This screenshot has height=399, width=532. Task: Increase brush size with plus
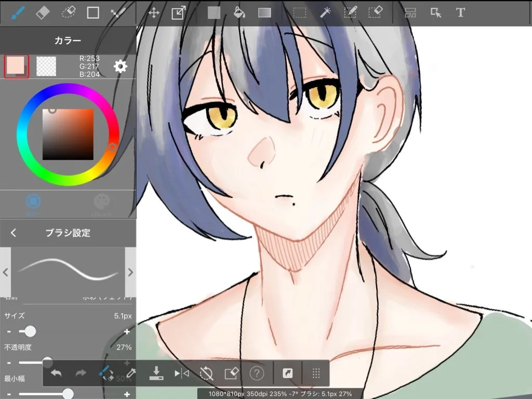[127, 331]
